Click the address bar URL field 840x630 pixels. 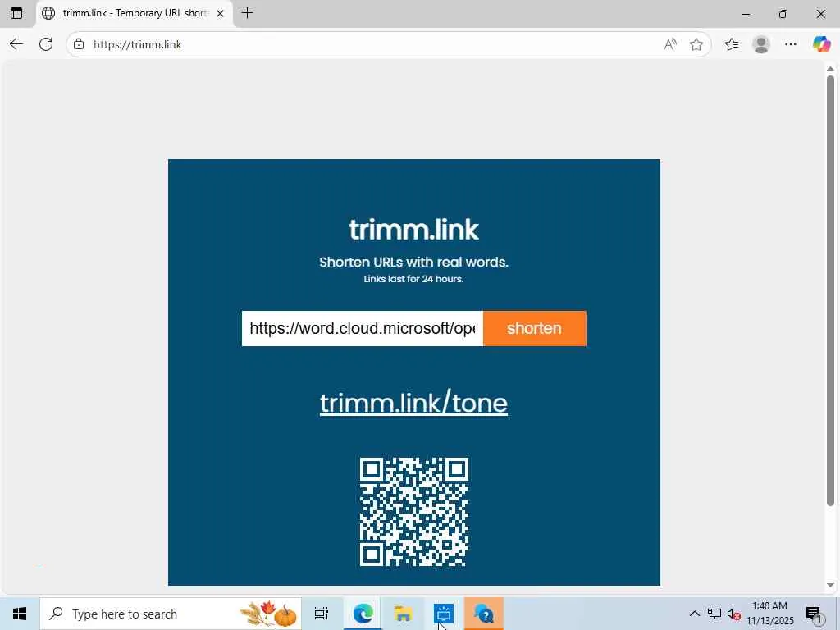pos(375,44)
